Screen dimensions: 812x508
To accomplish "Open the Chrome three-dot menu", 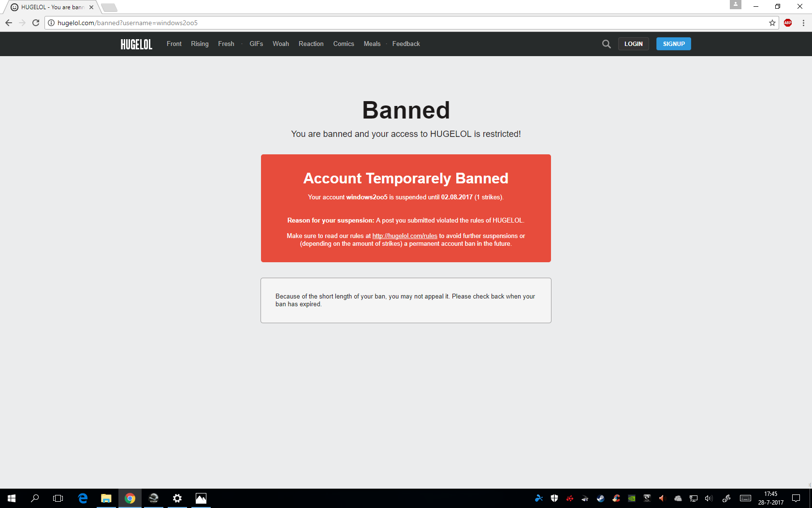I will point(803,23).
